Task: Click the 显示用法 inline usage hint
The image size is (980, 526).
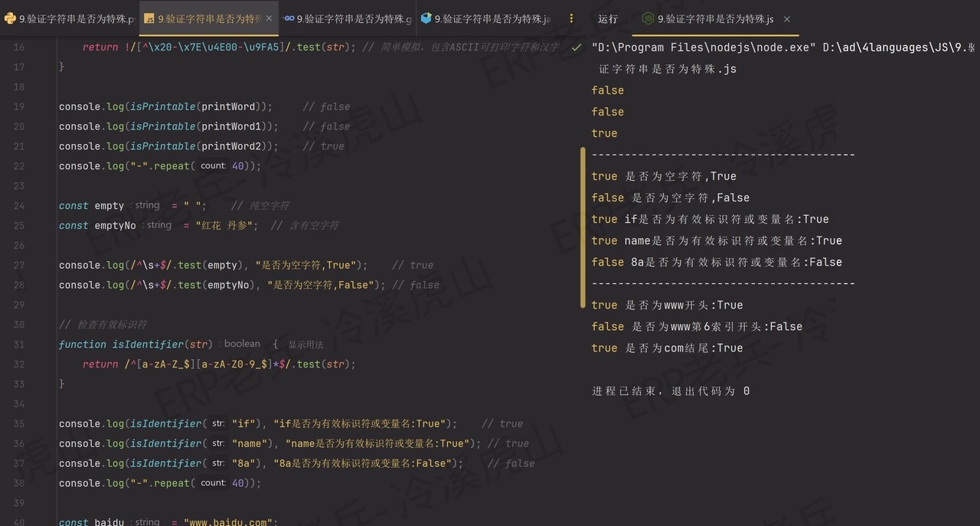Action: click(305, 344)
